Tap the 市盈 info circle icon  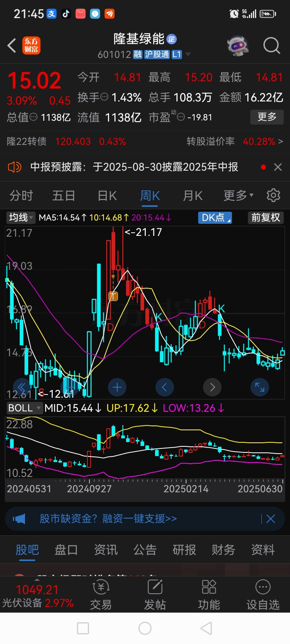[x=181, y=117]
